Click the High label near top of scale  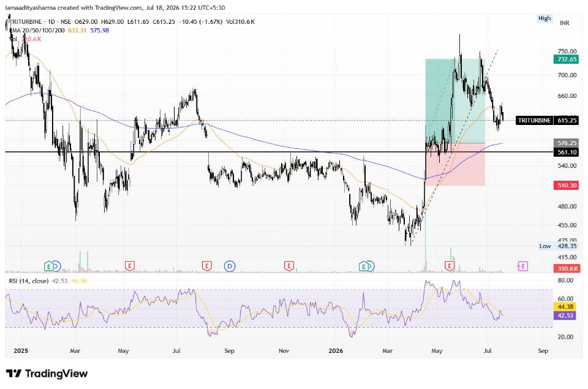point(545,18)
